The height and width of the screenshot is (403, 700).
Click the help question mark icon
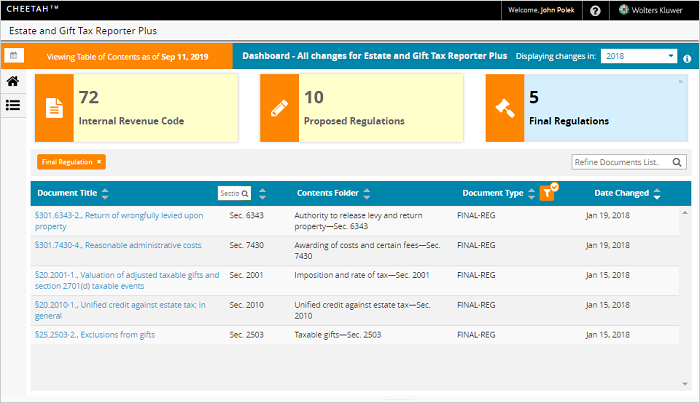[x=595, y=11]
